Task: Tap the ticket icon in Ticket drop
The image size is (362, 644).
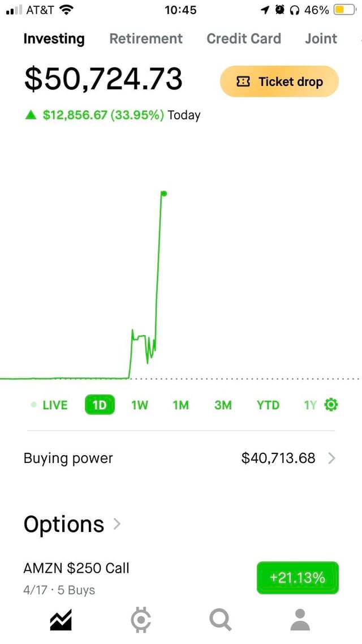Action: tap(243, 81)
